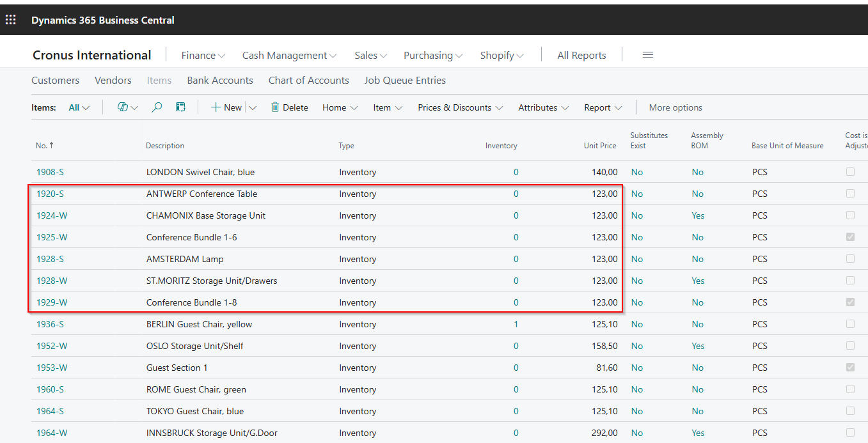
Task: Toggle Cost is Adjusted checkbox for 1953-W
Action: pos(850,368)
